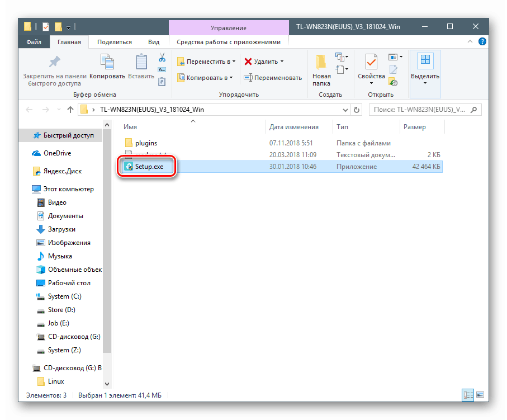Click the New folder (Новая папка) icon
The width and height of the screenshot is (507, 420).
(321, 62)
